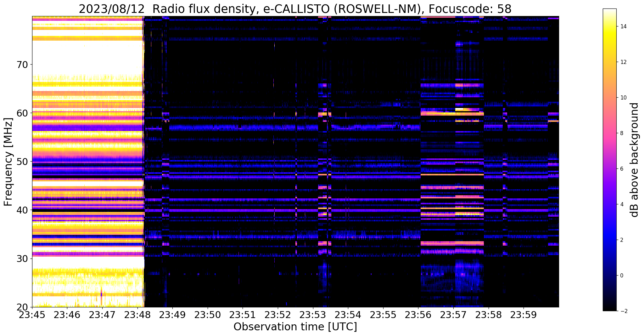The height and width of the screenshot is (336, 644).
Task: Select the 23:50 time tick label
Action: pos(208,315)
